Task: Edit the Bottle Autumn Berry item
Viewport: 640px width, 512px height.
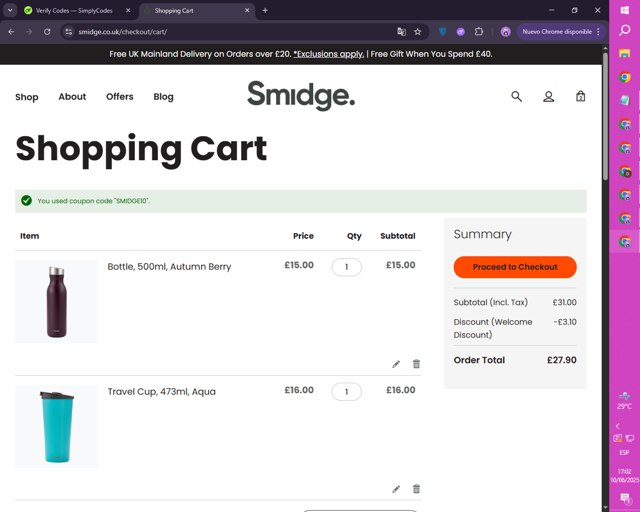Action: click(x=396, y=364)
